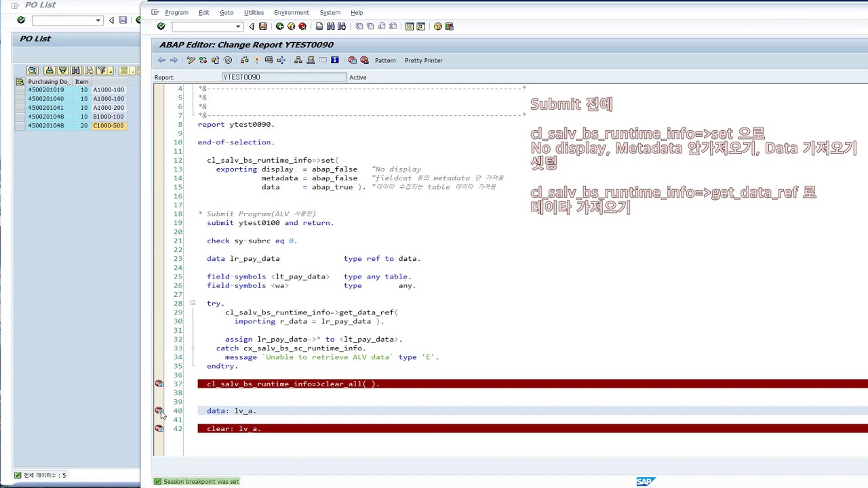Click the Details icon in PO List toolbar
The image size is (868, 488).
(33, 70)
